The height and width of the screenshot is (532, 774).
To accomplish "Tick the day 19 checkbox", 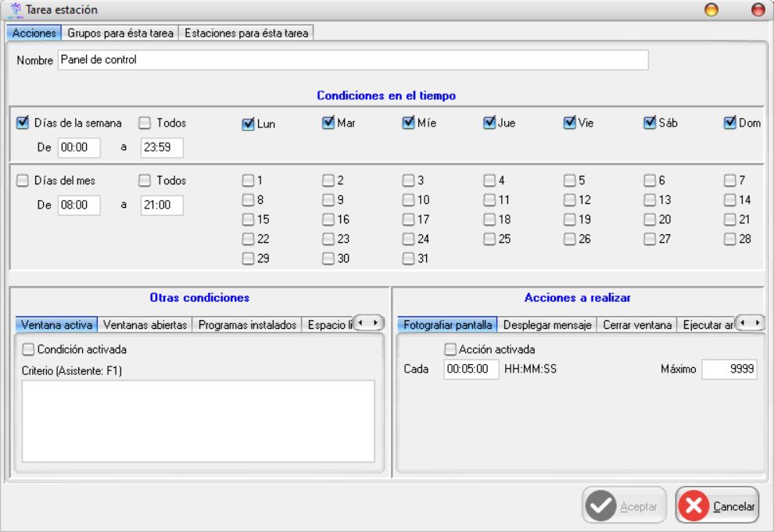I will (569, 220).
